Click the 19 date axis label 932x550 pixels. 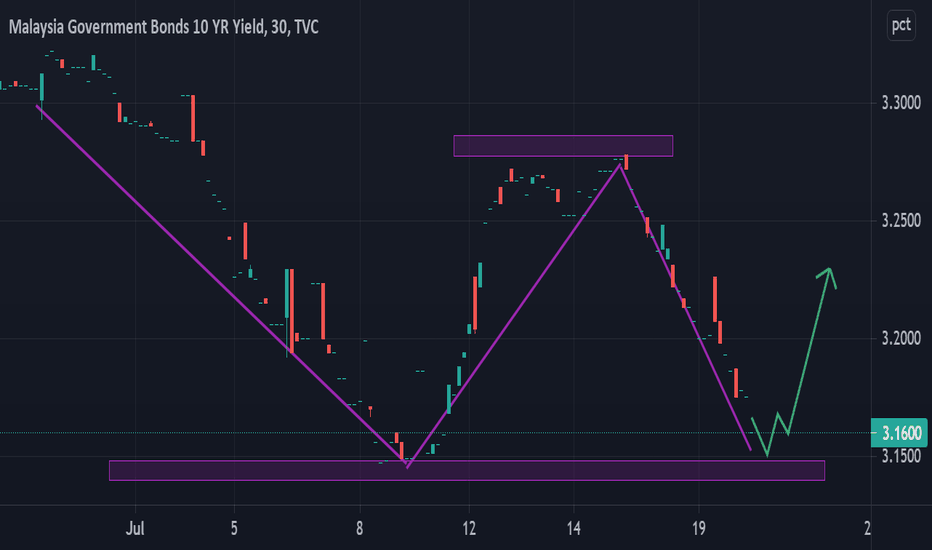coord(699,528)
